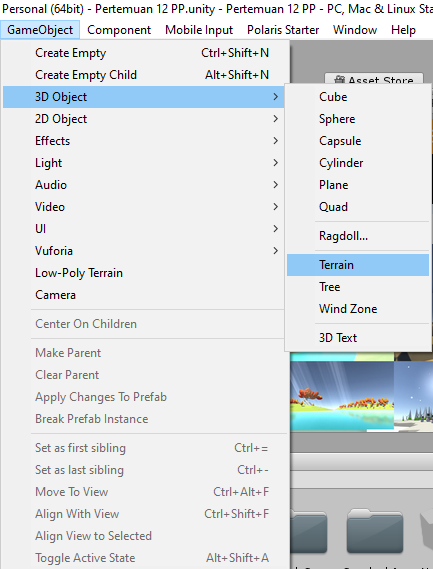Click the low-poly island scene thumbnail
433x569 pixels.
coord(342,396)
